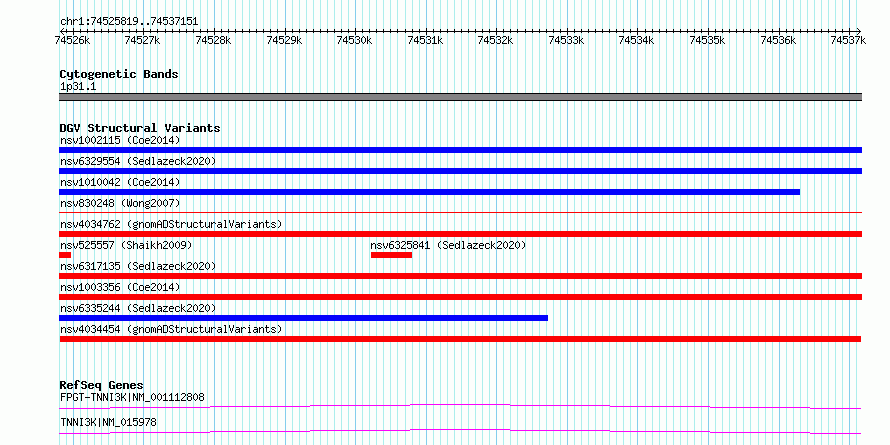This screenshot has height=445, width=890.
Task: Open variant label nsv6335244 (Sedlazeck2020)
Action: (138, 308)
